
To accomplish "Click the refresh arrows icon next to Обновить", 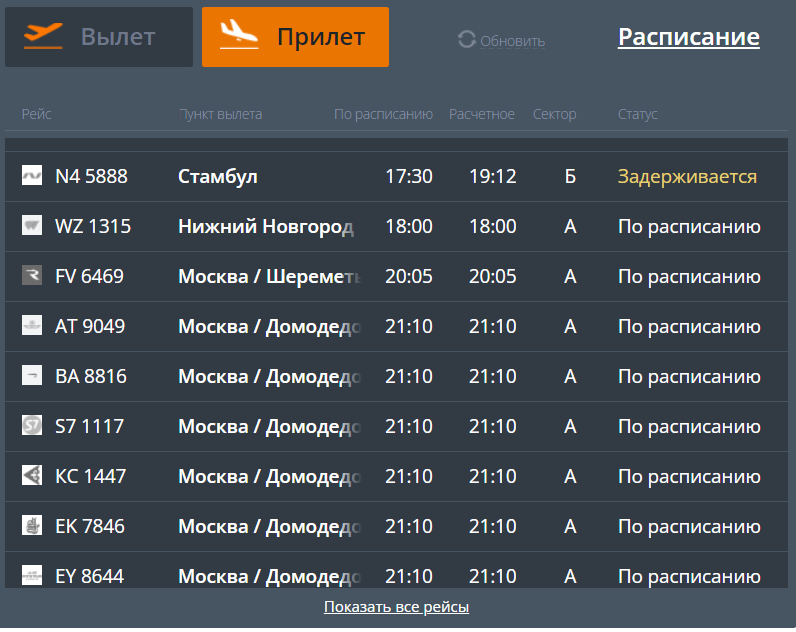I will [467, 40].
